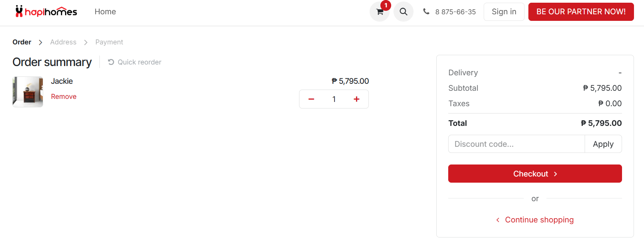The image size is (644, 251).
Task: Open the Jackie product thumbnail
Action: coord(28,92)
